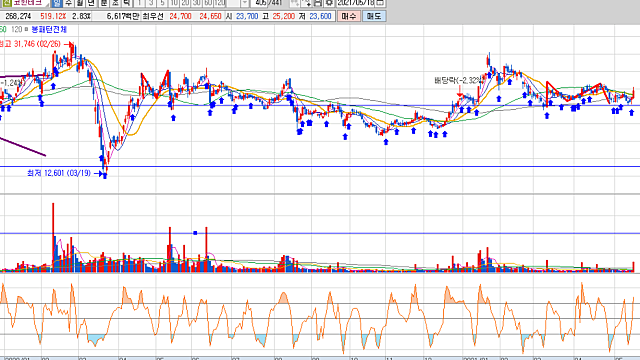Choose the 120 interval button

tap(220, 3)
